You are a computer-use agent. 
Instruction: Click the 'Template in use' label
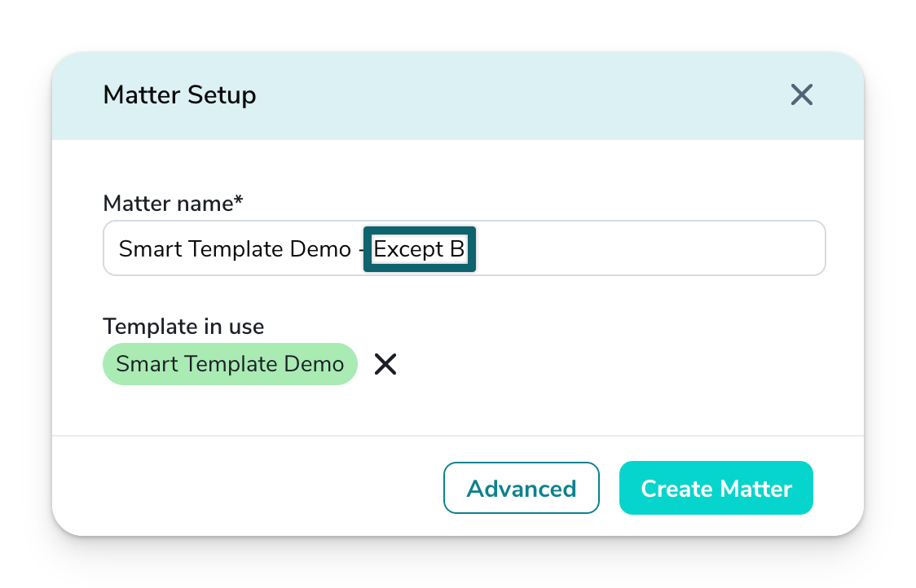(183, 327)
